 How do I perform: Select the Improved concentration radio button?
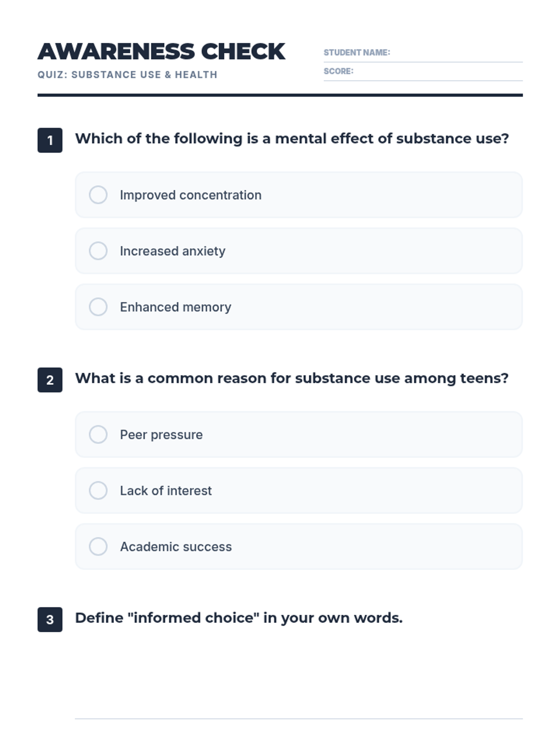pos(98,195)
